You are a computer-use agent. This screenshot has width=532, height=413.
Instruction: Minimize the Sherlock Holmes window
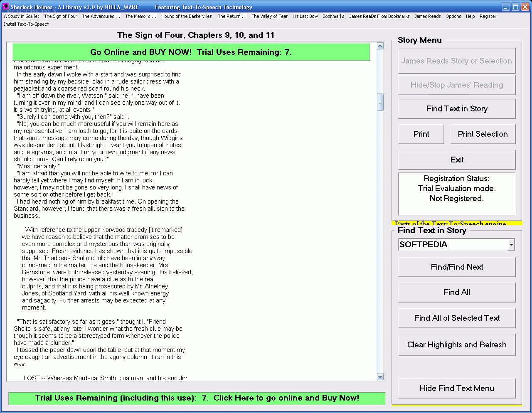(506, 7)
